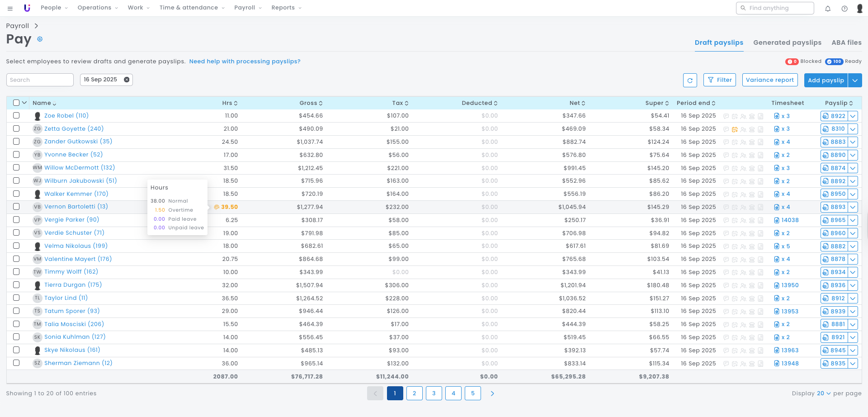Expand the dropdown beside payslip 8922

coord(853,116)
